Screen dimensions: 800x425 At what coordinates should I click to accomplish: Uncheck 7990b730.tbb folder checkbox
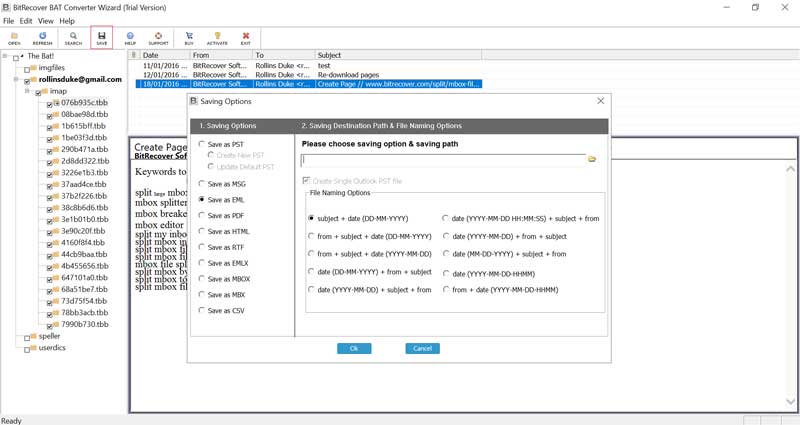click(49, 326)
